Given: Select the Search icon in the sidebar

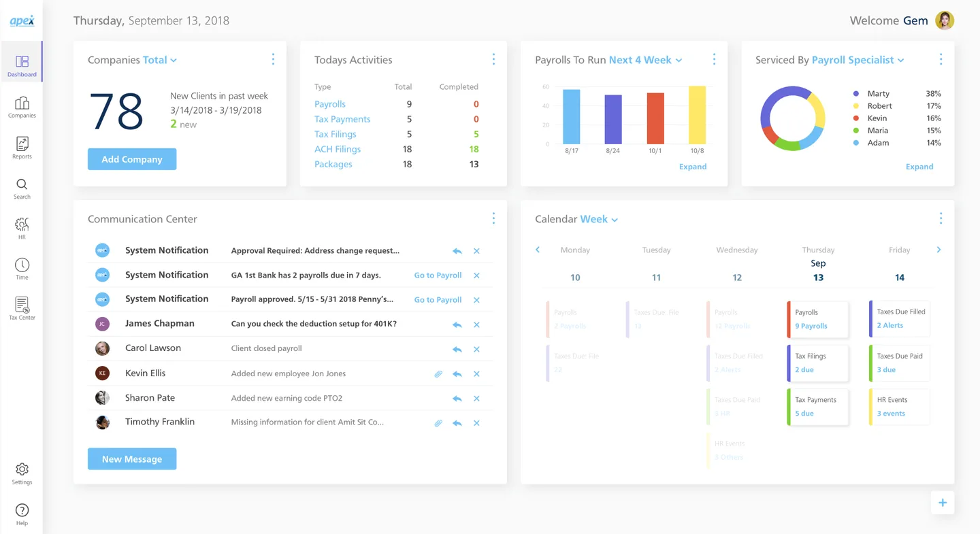Looking at the screenshot, I should point(22,188).
